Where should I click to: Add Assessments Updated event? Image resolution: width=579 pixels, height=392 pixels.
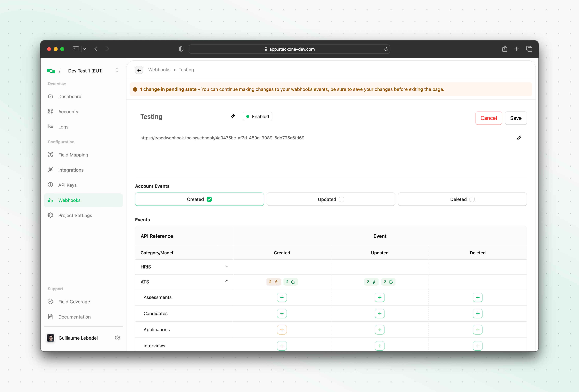tap(379, 297)
